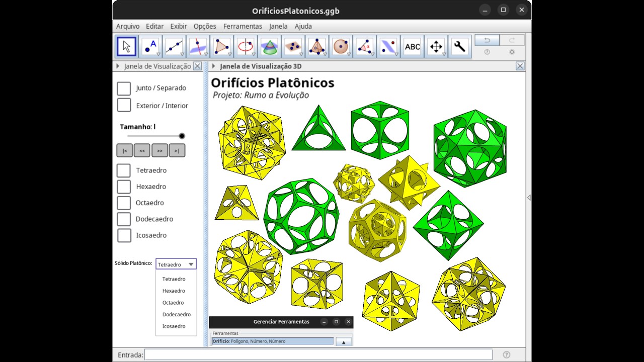Expand the Janela de Visualização style bar triangle
Screen dimensions: 644x362
click(118, 66)
